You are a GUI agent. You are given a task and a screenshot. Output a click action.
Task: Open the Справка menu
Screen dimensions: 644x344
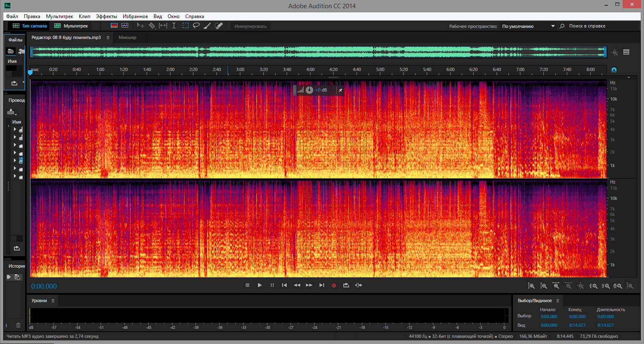(195, 16)
